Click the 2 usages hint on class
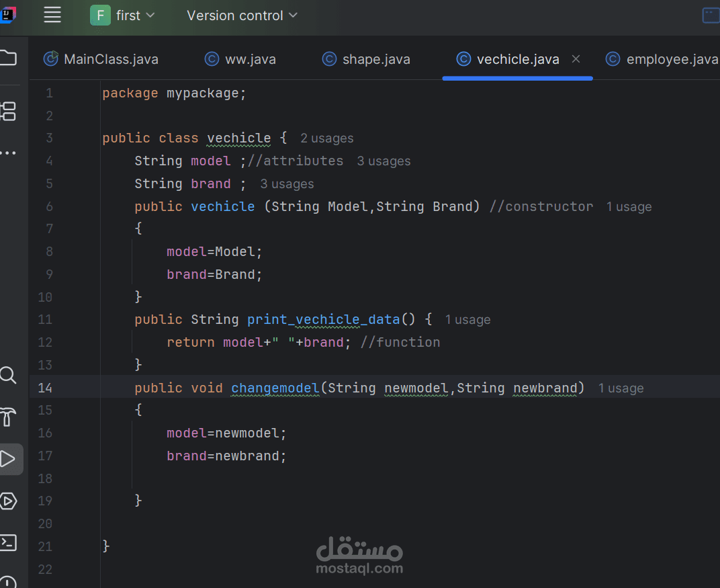The height and width of the screenshot is (588, 720). pyautogui.click(x=327, y=138)
